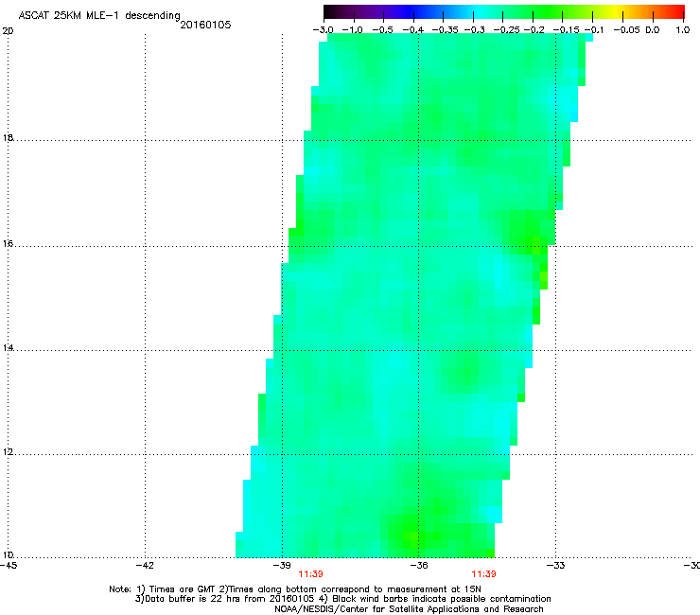Click the plot title "ASCAT 25KM MLE-1 descending"
Image resolution: width=700 pixels, height=615 pixels.
[x=99, y=16]
